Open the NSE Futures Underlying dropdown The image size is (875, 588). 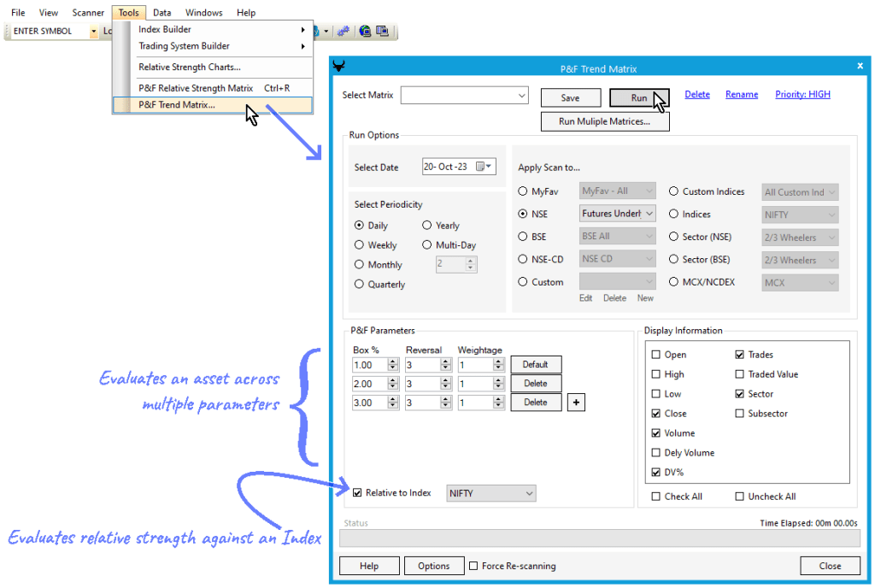click(649, 214)
